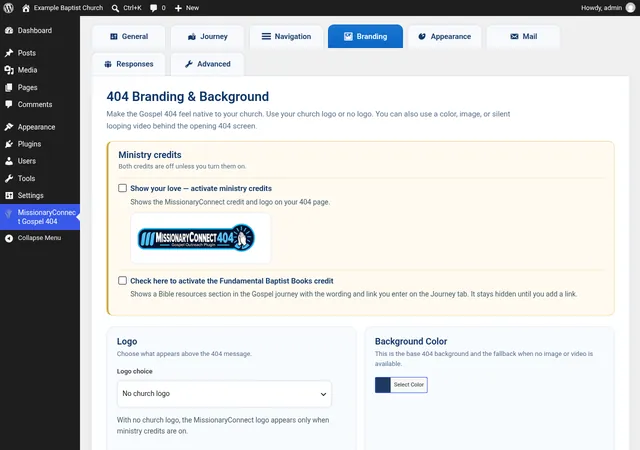Click the admin avatar icon

point(631,8)
